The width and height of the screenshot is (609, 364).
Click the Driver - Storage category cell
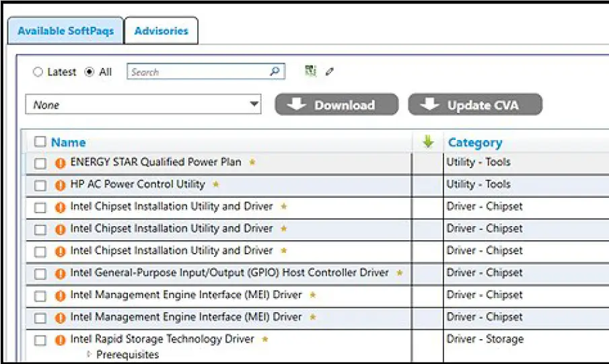(x=485, y=338)
